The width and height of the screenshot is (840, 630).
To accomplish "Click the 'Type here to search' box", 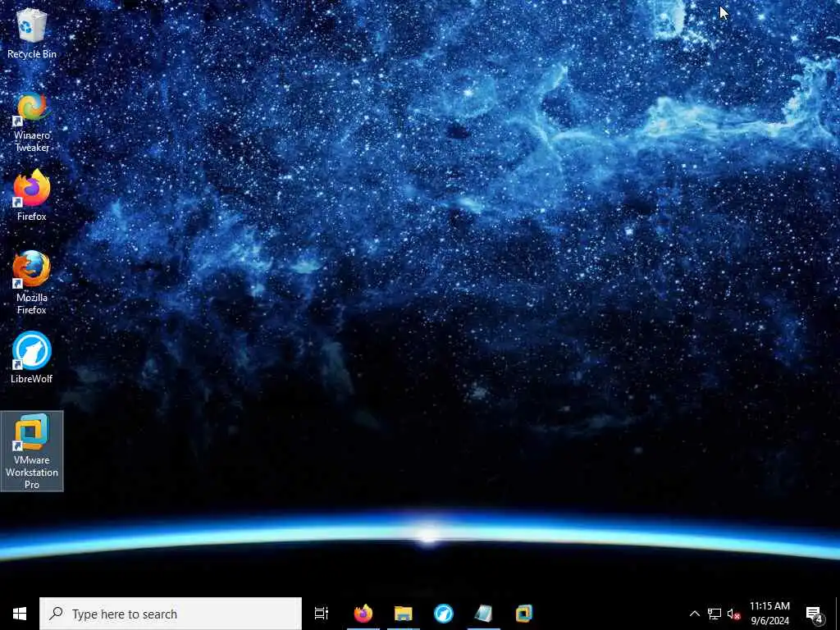I will click(x=171, y=614).
